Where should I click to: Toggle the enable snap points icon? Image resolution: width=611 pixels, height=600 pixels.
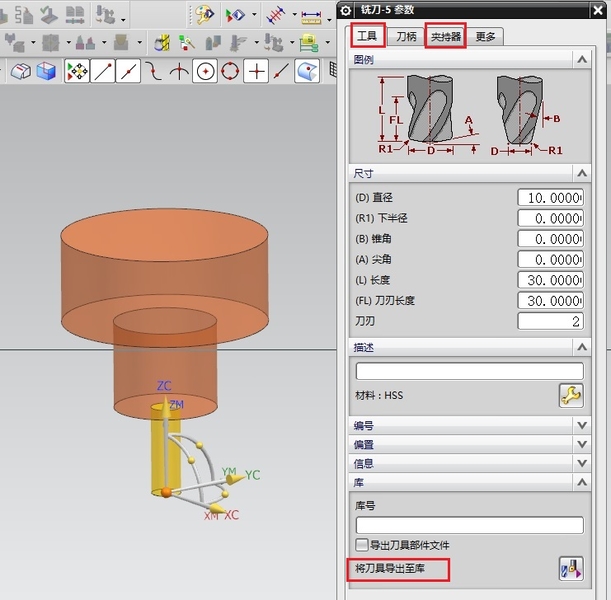76,72
